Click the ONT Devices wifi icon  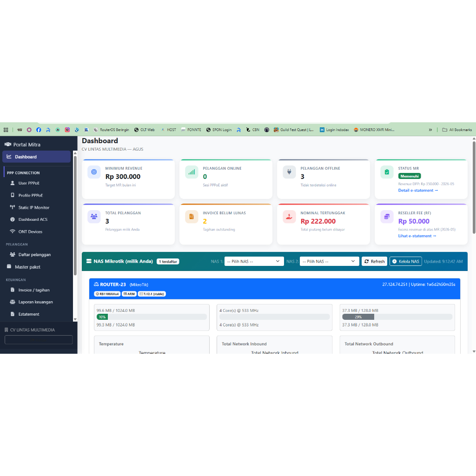[x=13, y=231]
